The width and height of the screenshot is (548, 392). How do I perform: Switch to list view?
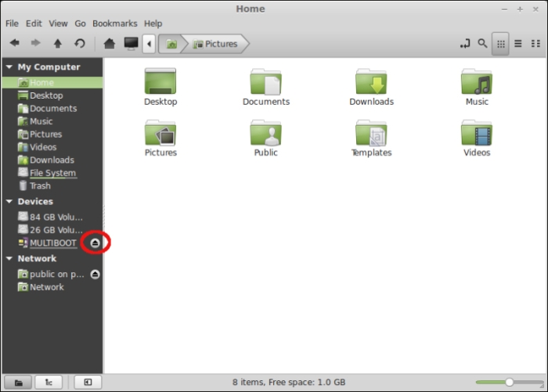[518, 44]
